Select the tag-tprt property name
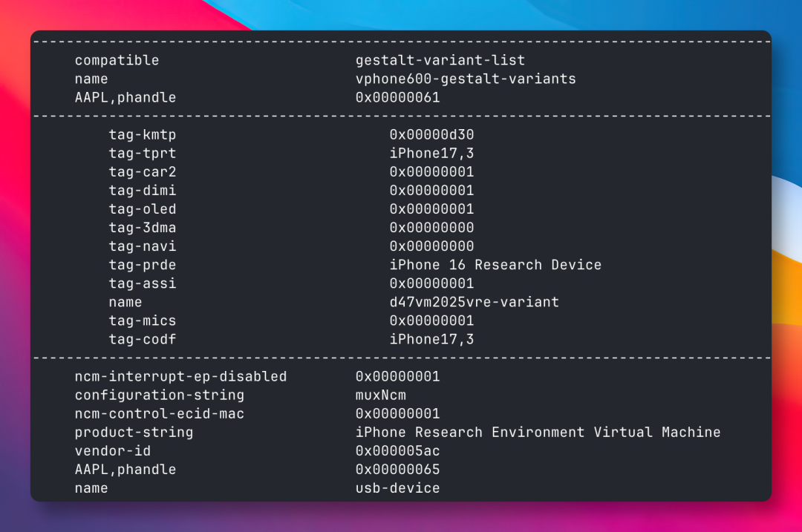The height and width of the screenshot is (532, 802). 143,153
